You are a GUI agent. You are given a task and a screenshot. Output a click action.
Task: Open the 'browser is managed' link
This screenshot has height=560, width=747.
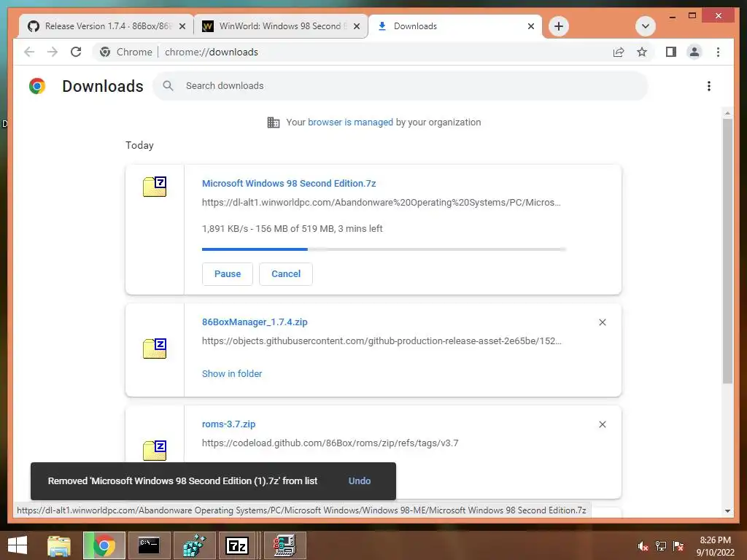[350, 122]
